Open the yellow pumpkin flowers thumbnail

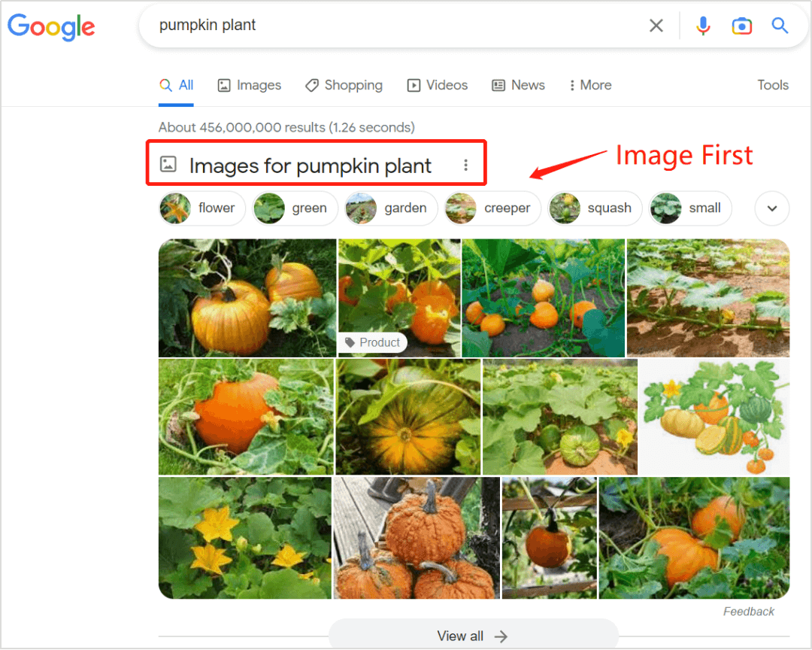(244, 538)
